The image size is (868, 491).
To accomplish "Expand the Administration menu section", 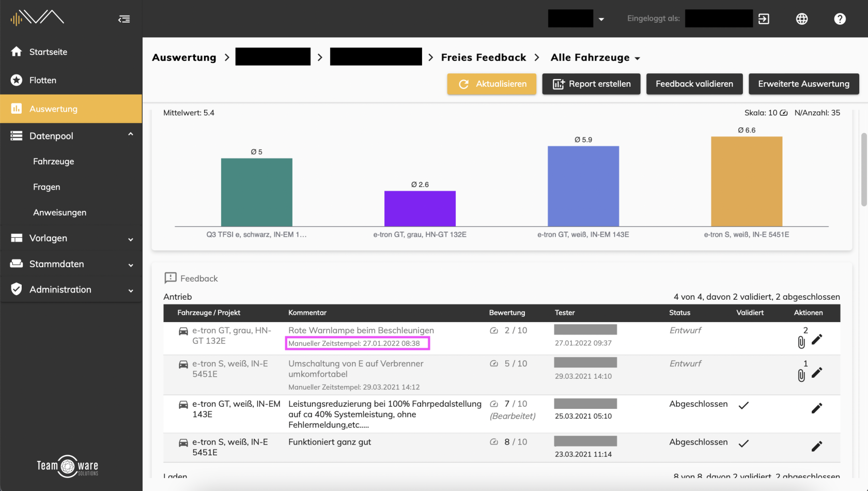I will pos(131,290).
